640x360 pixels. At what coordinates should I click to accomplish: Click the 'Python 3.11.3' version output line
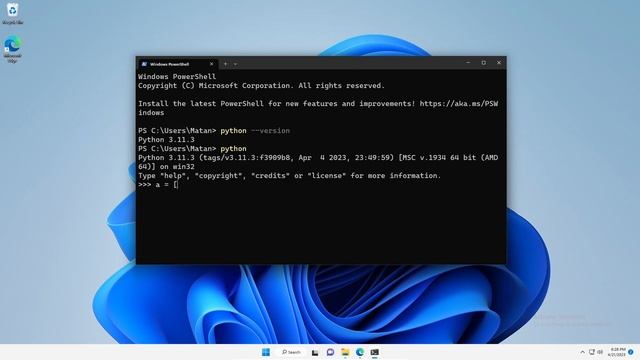(x=166, y=140)
